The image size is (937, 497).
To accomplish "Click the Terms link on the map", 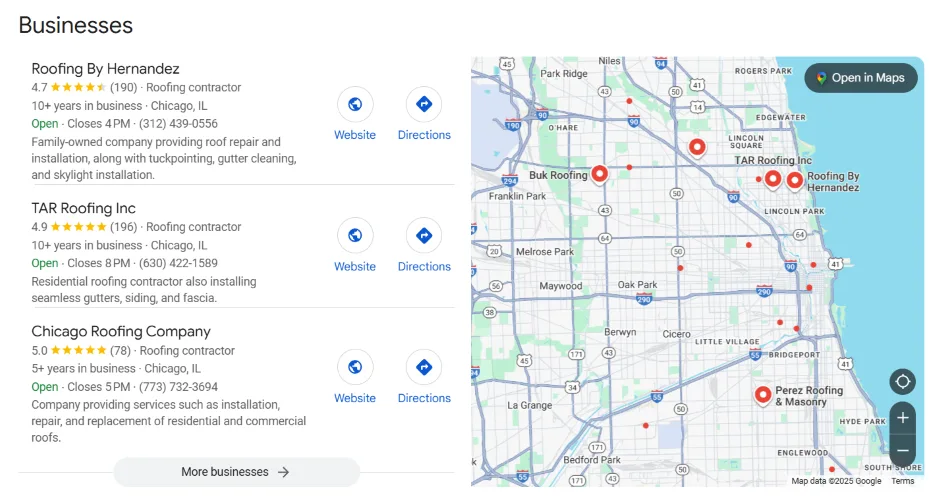I will click(902, 481).
